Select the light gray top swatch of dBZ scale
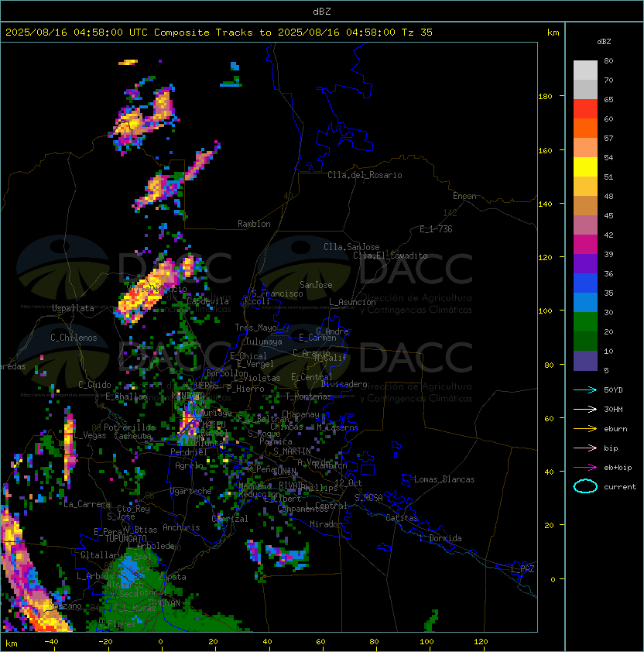Image resolution: width=644 pixels, height=652 pixels. 585,70
